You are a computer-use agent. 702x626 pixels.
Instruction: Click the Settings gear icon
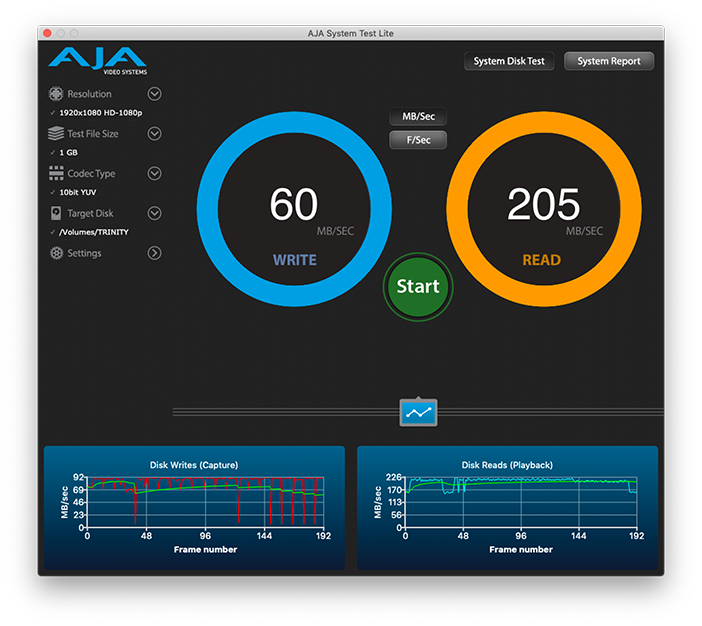pos(56,253)
